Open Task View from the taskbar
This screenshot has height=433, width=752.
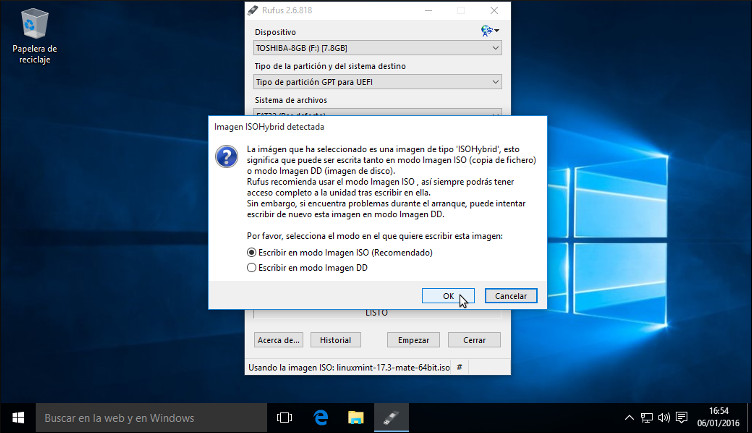(x=284, y=418)
